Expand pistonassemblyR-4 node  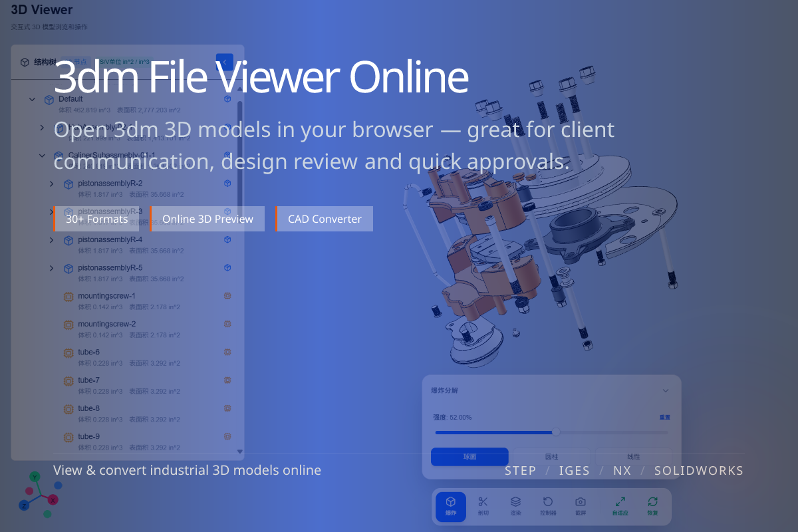click(52, 240)
